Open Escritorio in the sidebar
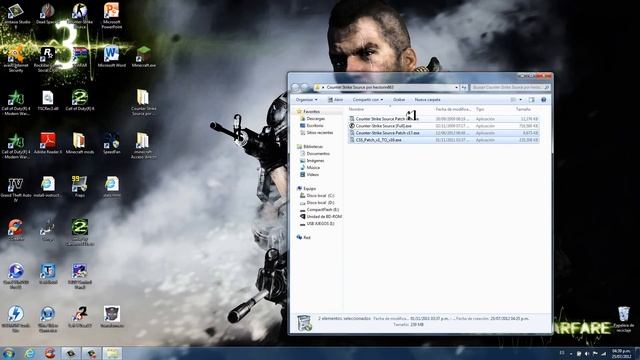 [312, 125]
